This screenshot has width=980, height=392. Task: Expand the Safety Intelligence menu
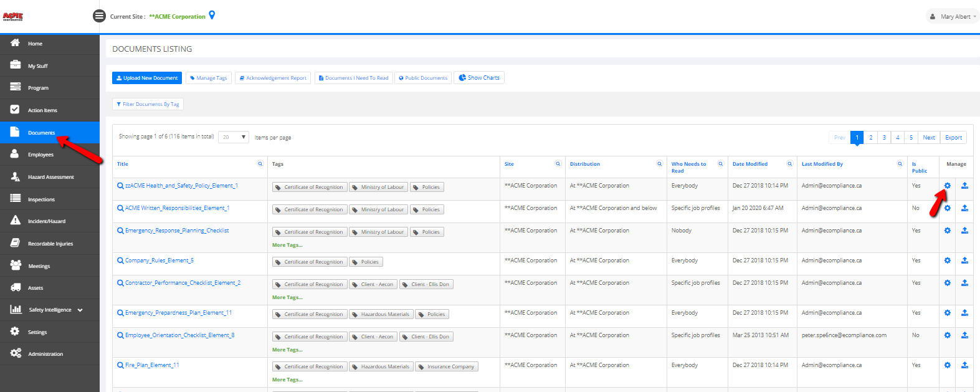pyautogui.click(x=50, y=310)
